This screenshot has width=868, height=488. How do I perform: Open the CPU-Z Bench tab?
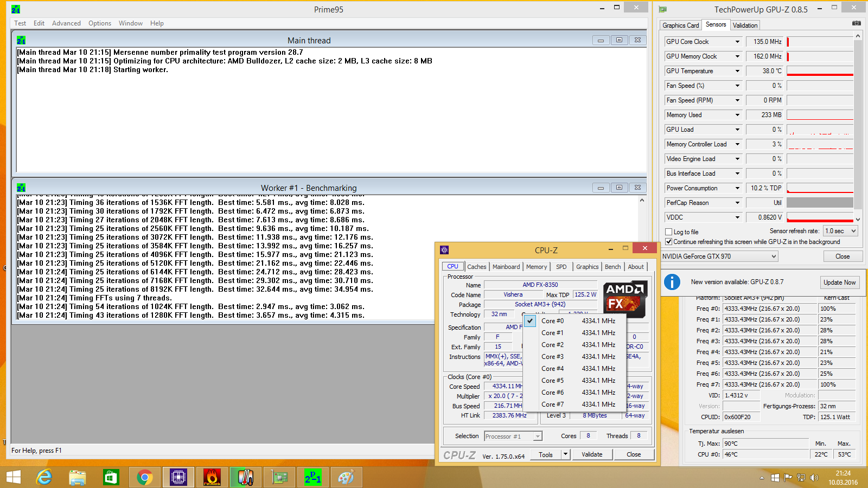612,267
